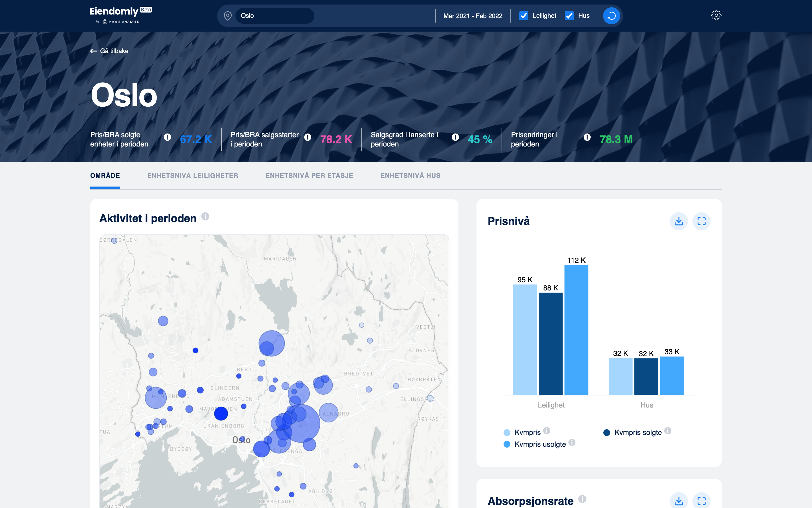Click the Eiendomly Beta logo
This screenshot has width=812, height=508.
coord(121,15)
